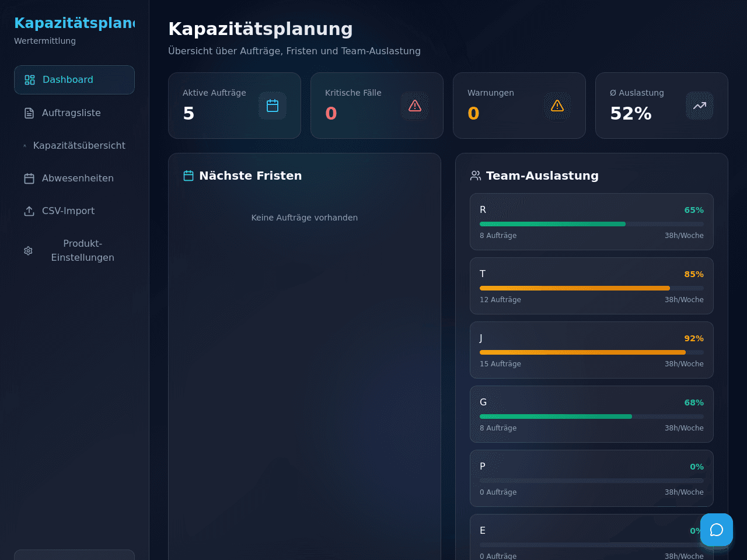Open Produkt-Einstellungen settings
This screenshot has height=560, width=747.
point(74,250)
